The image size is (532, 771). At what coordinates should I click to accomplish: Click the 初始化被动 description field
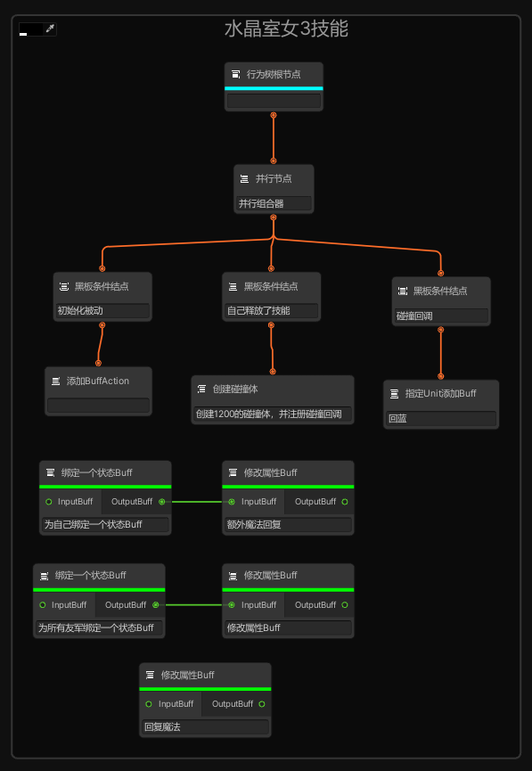(x=102, y=311)
